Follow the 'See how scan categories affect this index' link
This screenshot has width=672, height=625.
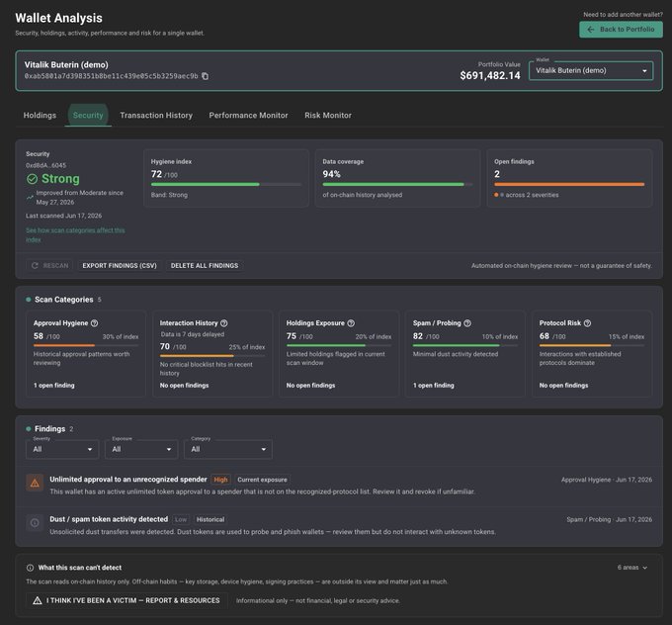[x=75, y=235]
